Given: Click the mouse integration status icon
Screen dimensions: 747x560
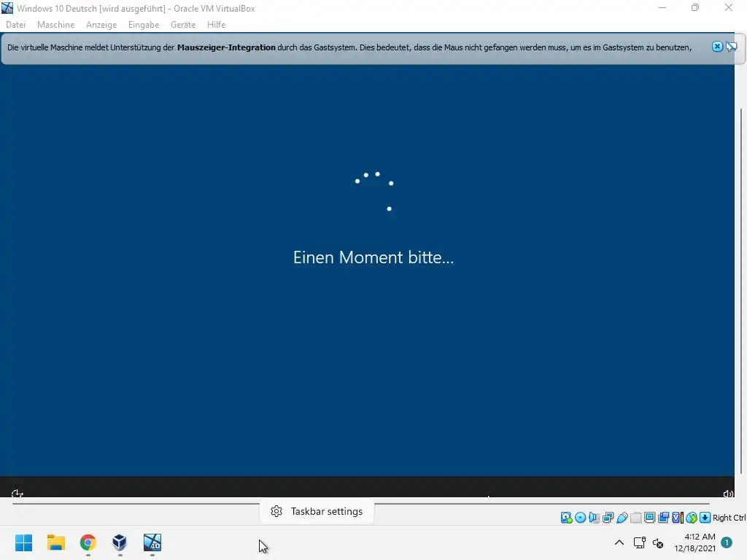Looking at the screenshot, I should click(692, 518).
